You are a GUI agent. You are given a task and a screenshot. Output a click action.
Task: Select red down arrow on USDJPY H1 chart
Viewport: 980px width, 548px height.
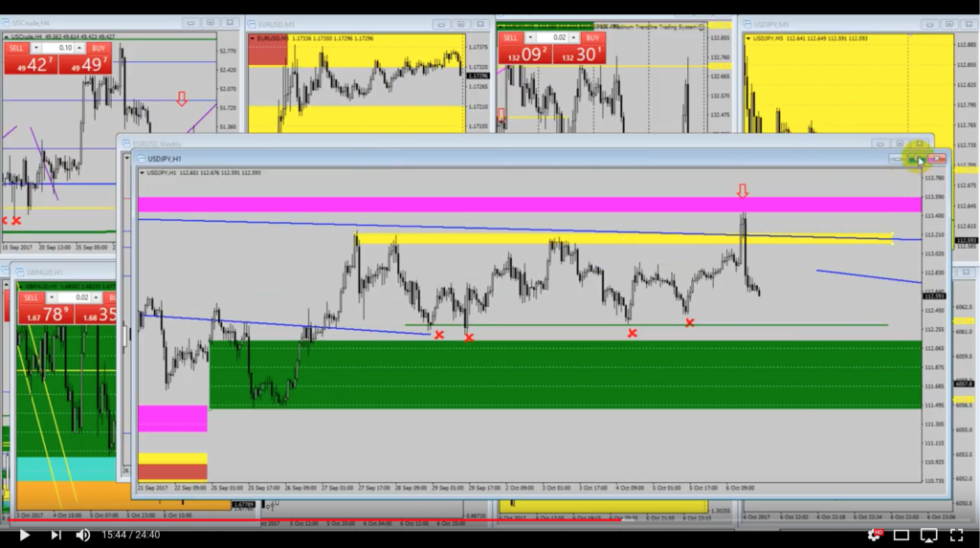[743, 190]
